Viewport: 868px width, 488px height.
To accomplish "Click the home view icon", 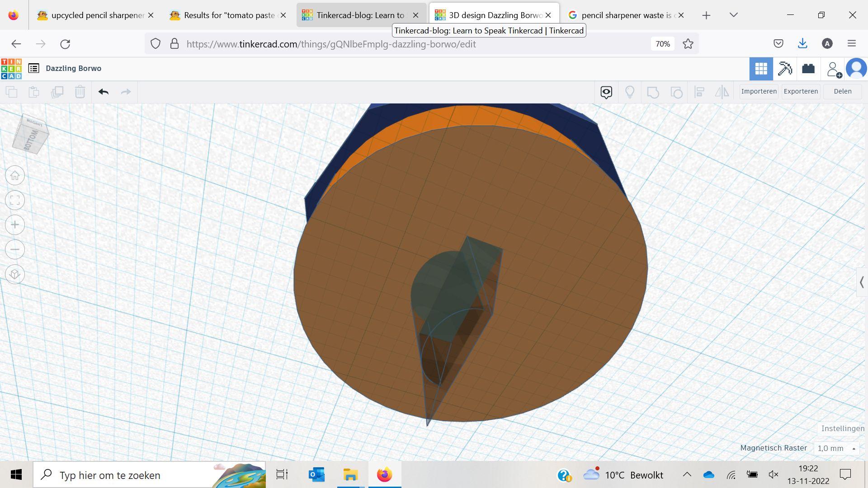I will (15, 176).
